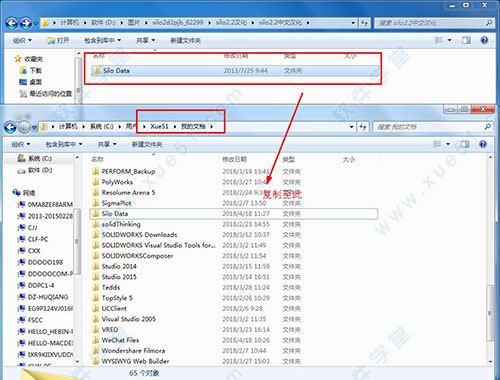
Task: Select the TopStyle 5 folder
Action: pos(113,298)
